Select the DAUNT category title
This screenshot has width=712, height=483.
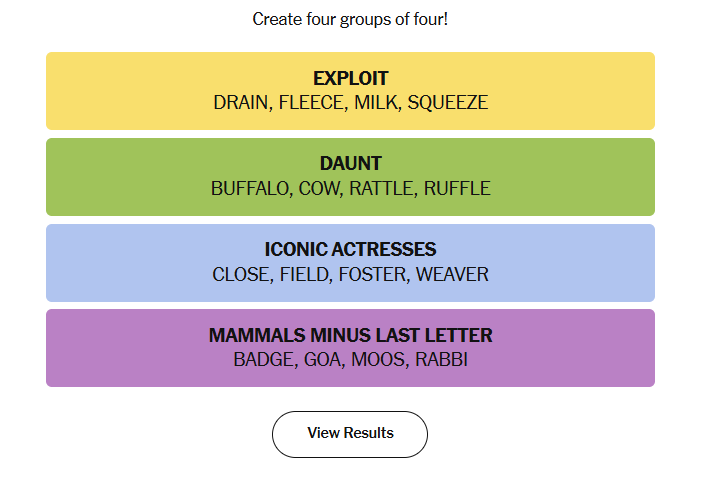(x=350, y=163)
